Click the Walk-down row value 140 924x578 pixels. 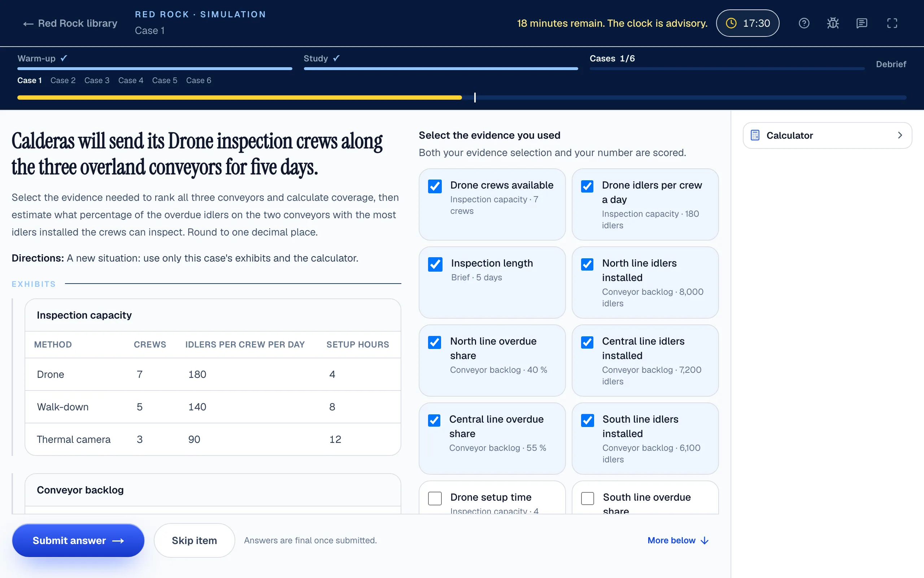click(x=197, y=407)
